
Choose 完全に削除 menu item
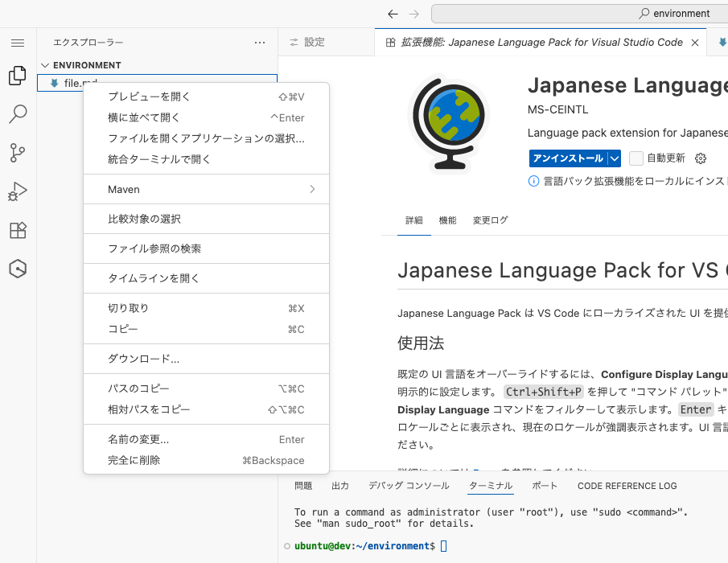(206, 460)
